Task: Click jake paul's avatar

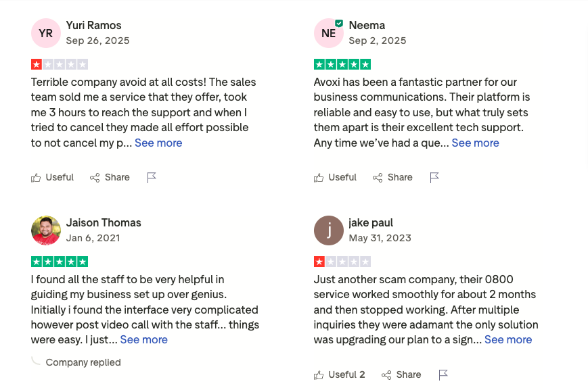Action: tap(329, 230)
